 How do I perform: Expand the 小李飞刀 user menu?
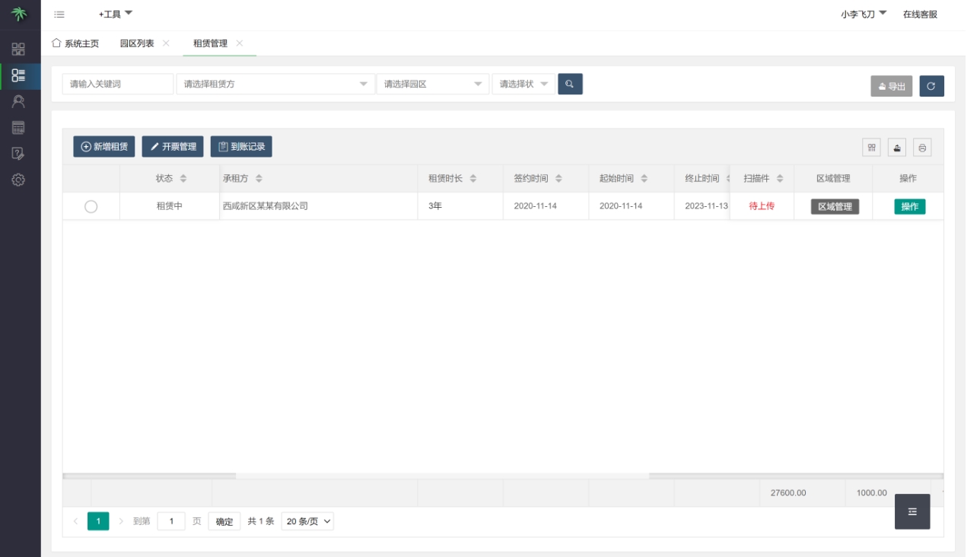tap(864, 14)
